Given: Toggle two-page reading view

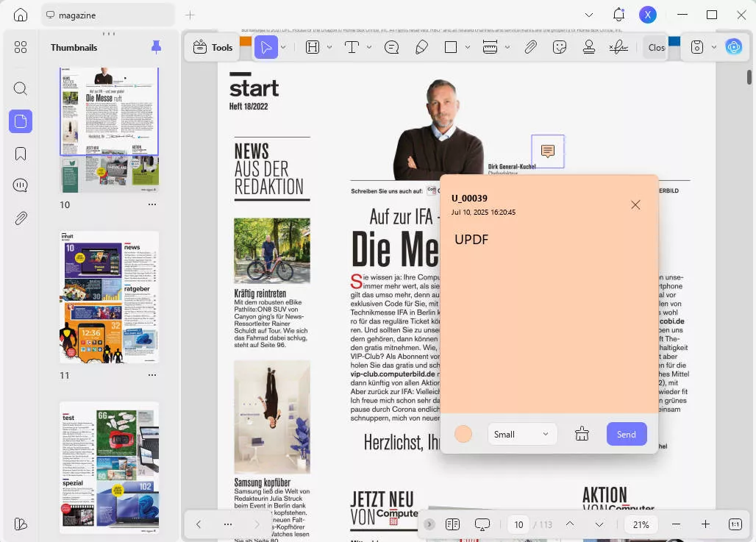Looking at the screenshot, I should [x=453, y=524].
